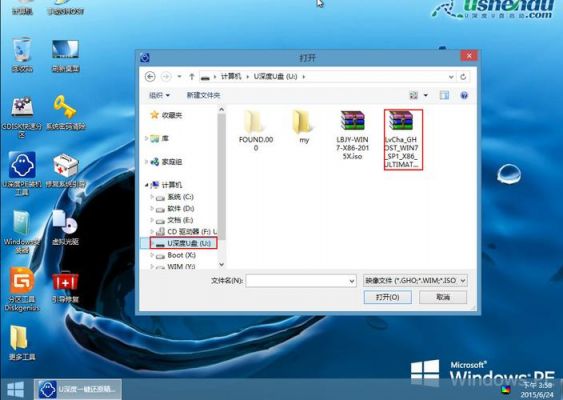Viewport: 563px width, 400px height.
Task: Click the navigation pane scrollbar down arrow
Action: click(222, 265)
